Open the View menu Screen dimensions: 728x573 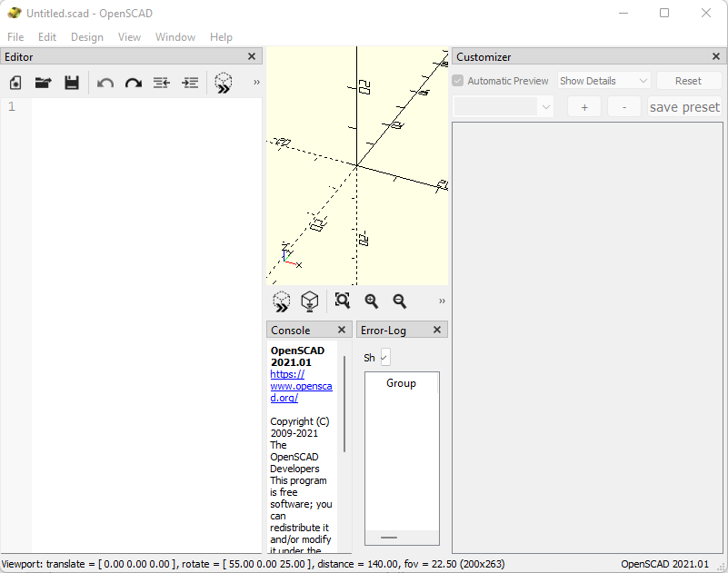(x=130, y=37)
